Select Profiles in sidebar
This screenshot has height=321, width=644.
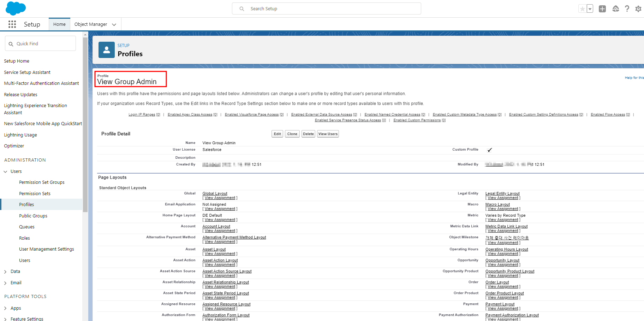coord(26,205)
